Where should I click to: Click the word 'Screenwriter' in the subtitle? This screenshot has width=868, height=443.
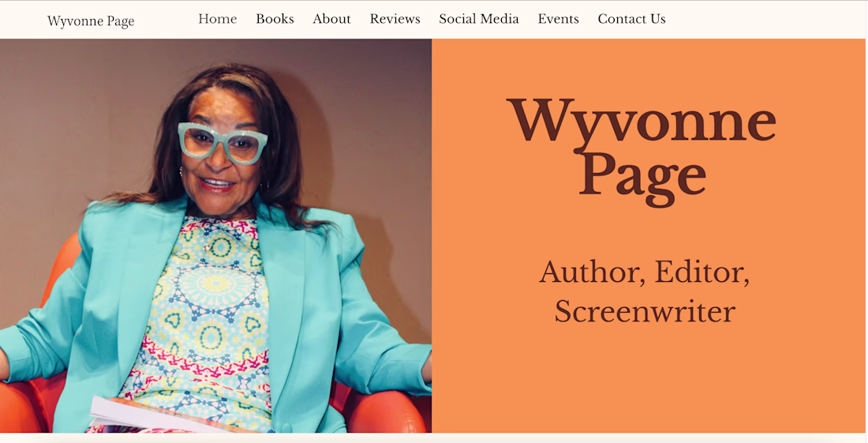pyautogui.click(x=645, y=311)
